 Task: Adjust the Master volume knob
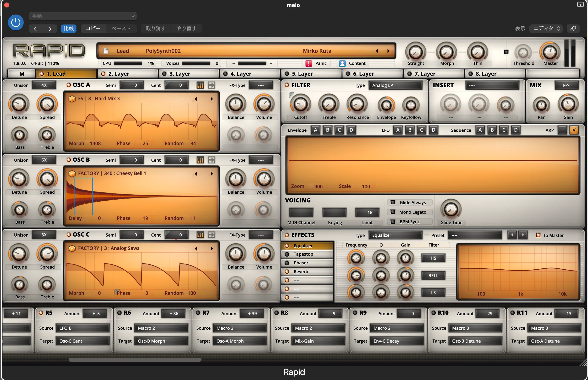click(550, 52)
